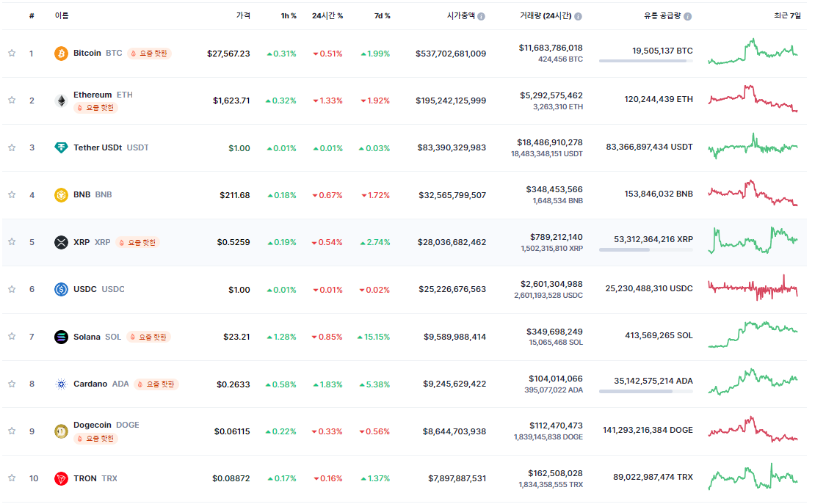Sort by 유통 공급량 column header

pyautogui.click(x=663, y=16)
